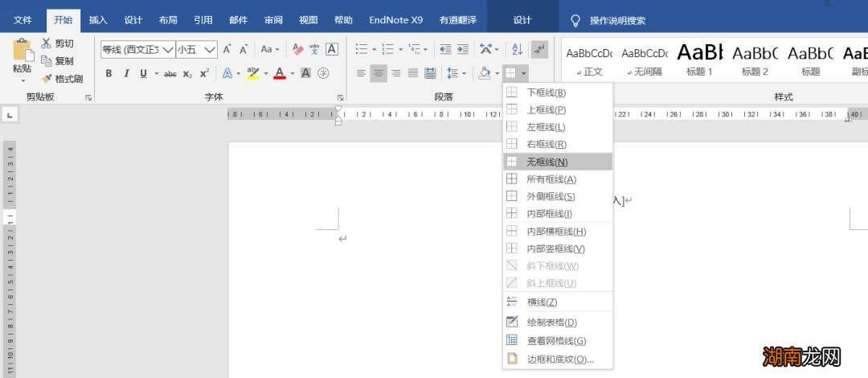Apply the yellow text highlight color
Screen dimensions: 868x378
(253, 73)
